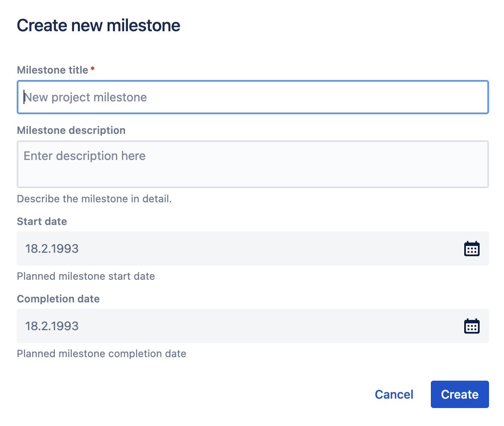Click the "New project milestone" placeholder text

point(86,98)
